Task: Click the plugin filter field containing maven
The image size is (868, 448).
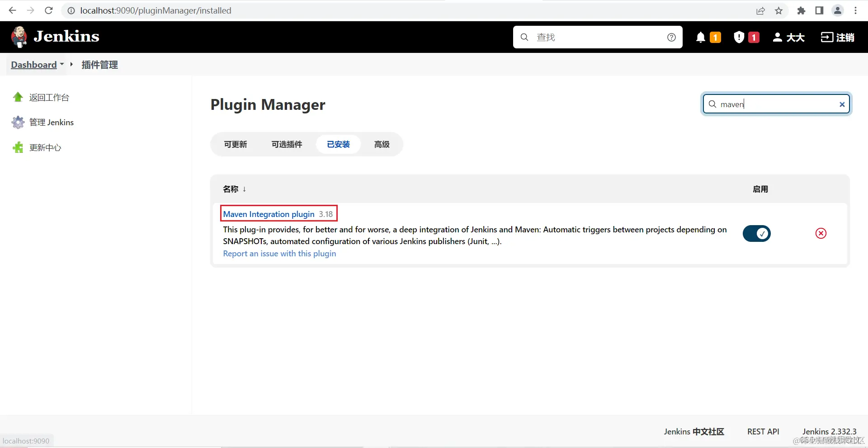Action: [776, 104]
